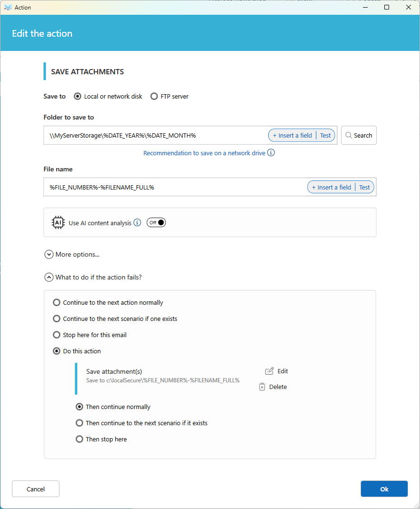
Task: Maximize the Action window
Action: tap(387, 7)
